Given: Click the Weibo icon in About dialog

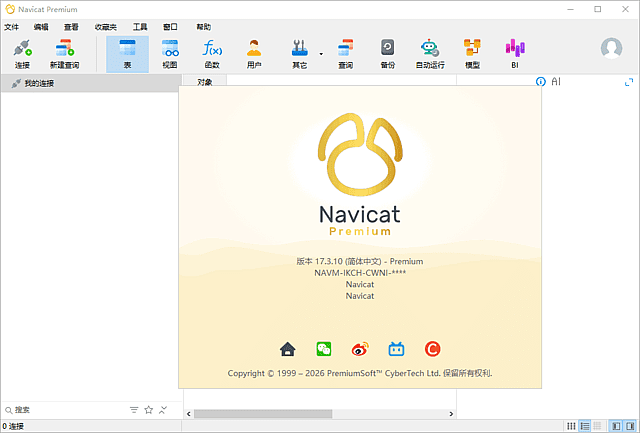Looking at the screenshot, I should 360,349.
